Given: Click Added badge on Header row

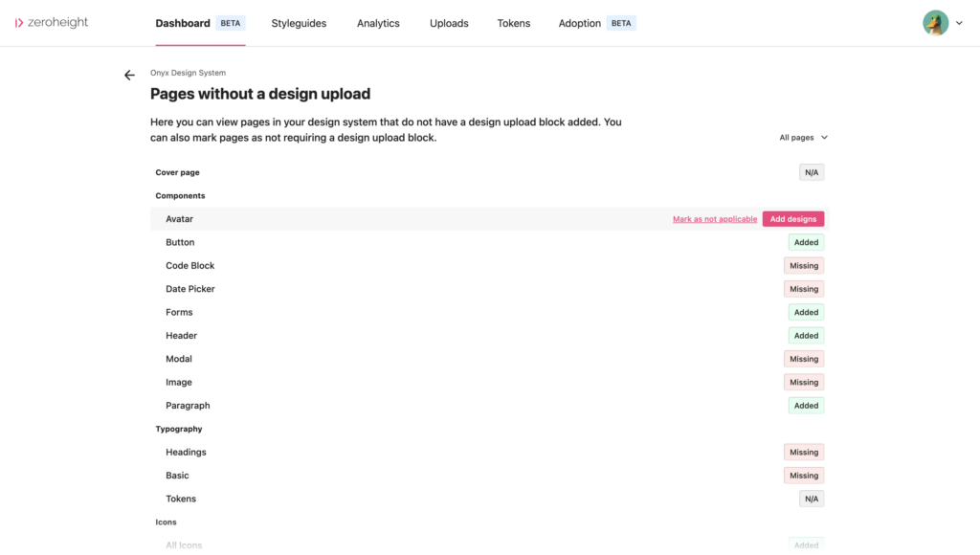Looking at the screenshot, I should [806, 336].
